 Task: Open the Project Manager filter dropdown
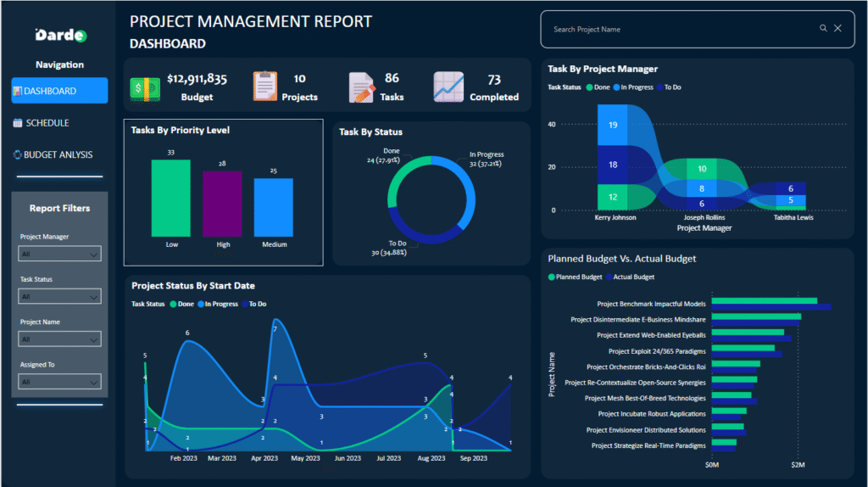click(x=59, y=254)
